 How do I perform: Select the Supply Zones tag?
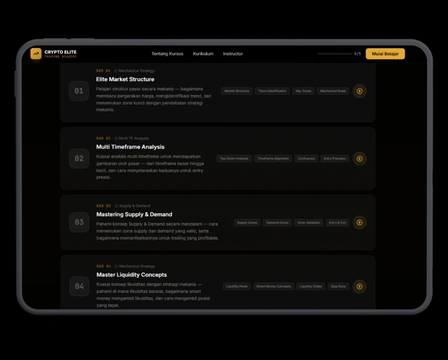click(247, 222)
